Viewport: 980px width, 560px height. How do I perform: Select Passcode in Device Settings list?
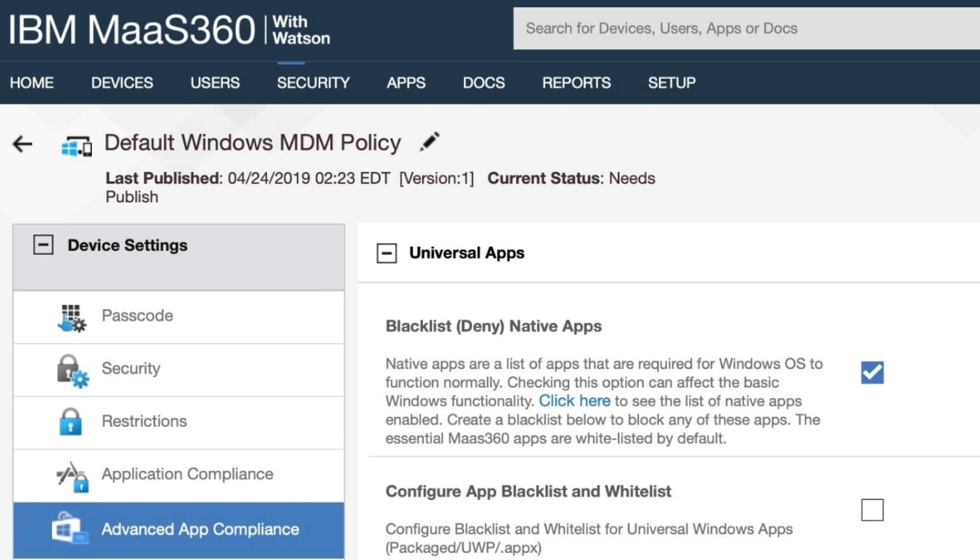(x=178, y=317)
